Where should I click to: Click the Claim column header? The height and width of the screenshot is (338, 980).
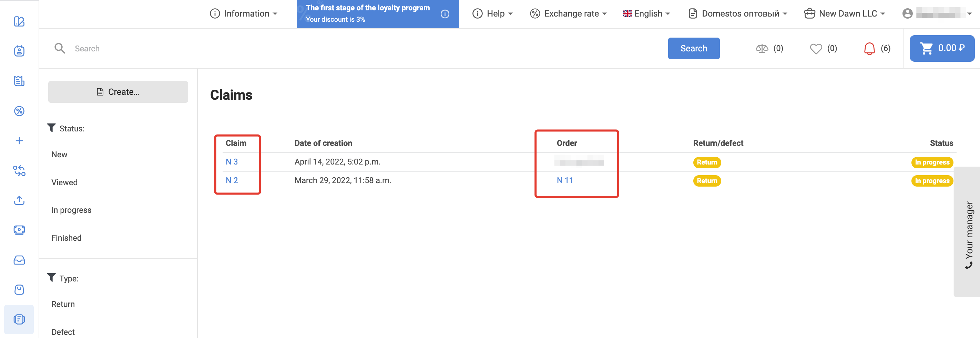tap(236, 143)
